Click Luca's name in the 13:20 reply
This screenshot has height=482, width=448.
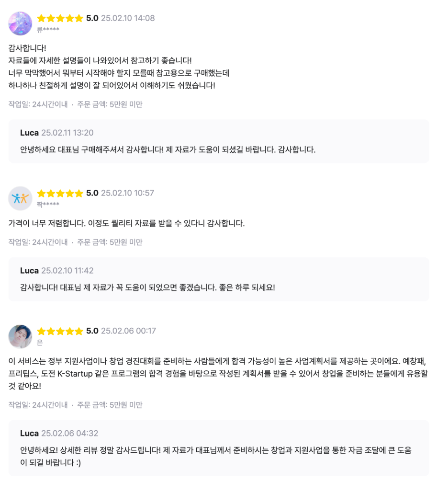coord(29,133)
